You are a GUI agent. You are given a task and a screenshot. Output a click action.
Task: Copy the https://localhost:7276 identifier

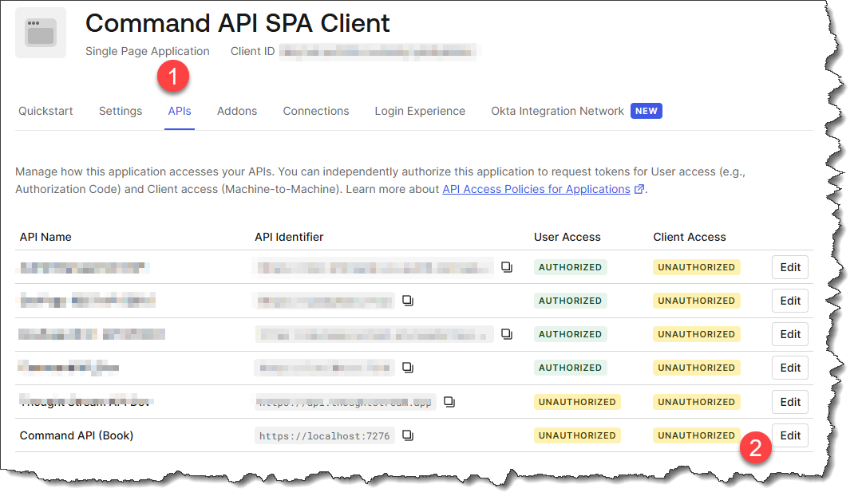click(x=408, y=435)
